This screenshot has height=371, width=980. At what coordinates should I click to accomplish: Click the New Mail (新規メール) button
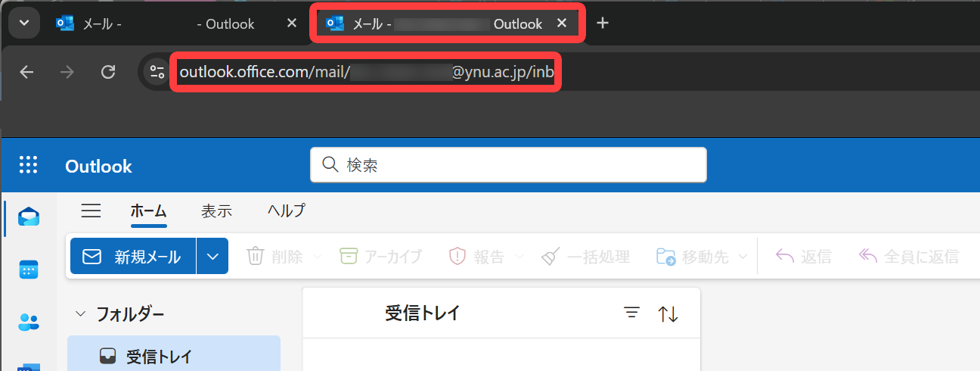[133, 257]
